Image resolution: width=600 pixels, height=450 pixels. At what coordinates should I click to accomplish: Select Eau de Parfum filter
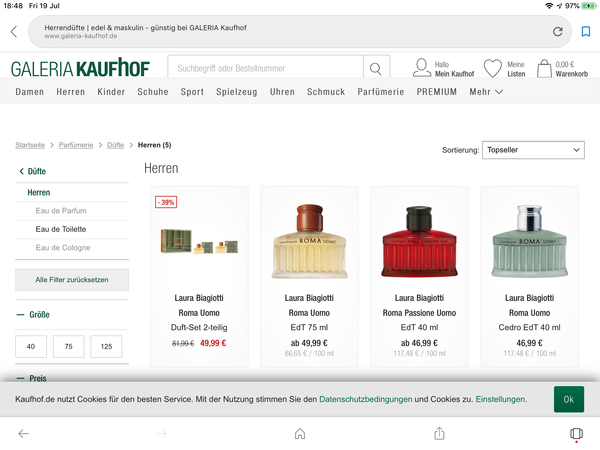pos(61,211)
